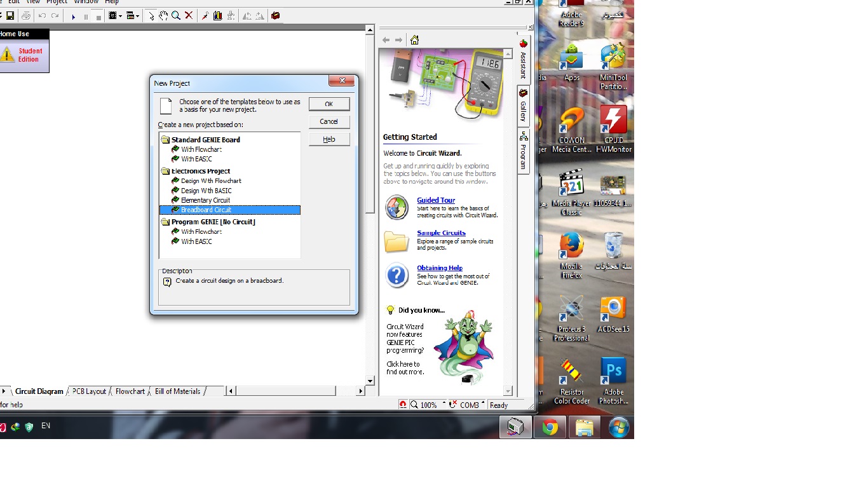This screenshot has width=868, height=488.
Task: Open the Guided Tour link
Action: pos(436,200)
